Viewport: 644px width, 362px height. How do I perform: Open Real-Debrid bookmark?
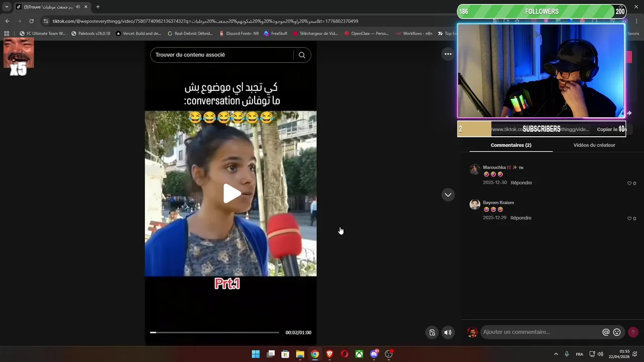(190, 34)
